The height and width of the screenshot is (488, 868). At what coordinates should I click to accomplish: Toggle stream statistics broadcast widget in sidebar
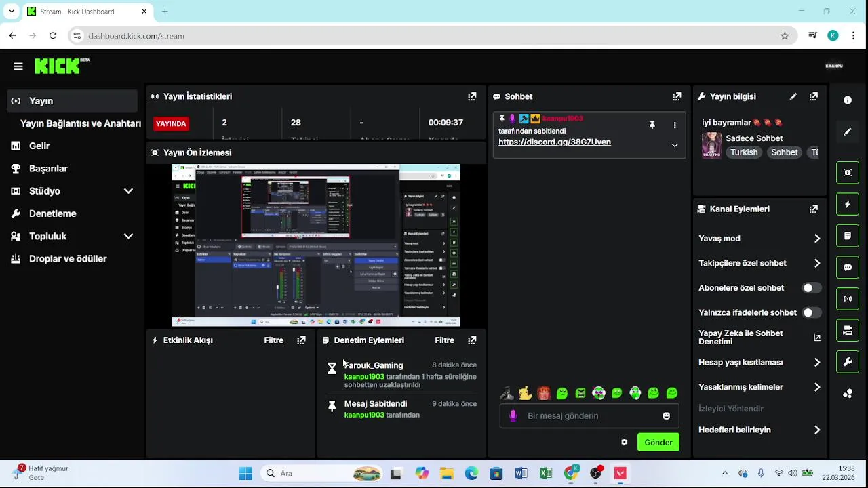pos(848,298)
